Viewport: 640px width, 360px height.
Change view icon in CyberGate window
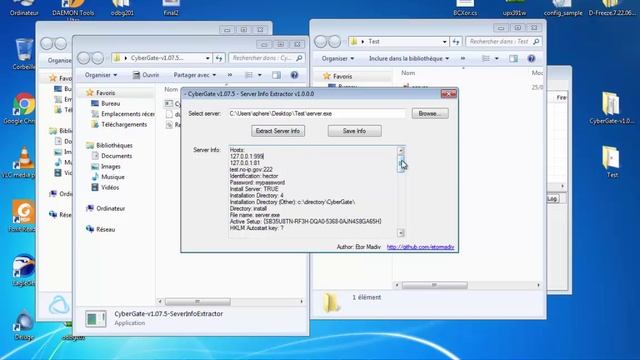[x=249, y=75]
